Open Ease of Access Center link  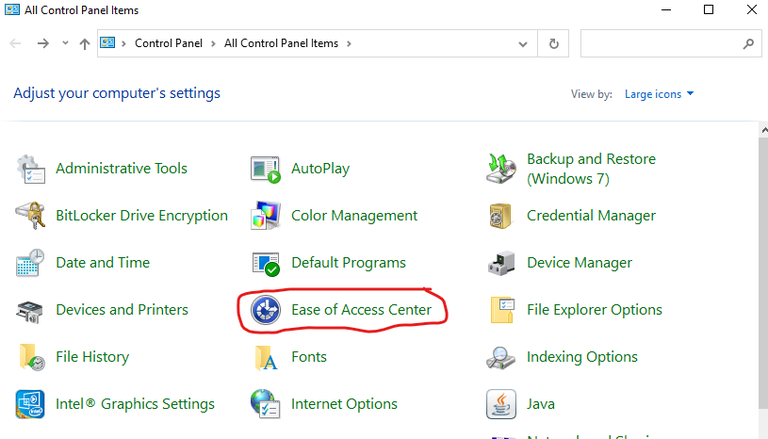[361, 310]
